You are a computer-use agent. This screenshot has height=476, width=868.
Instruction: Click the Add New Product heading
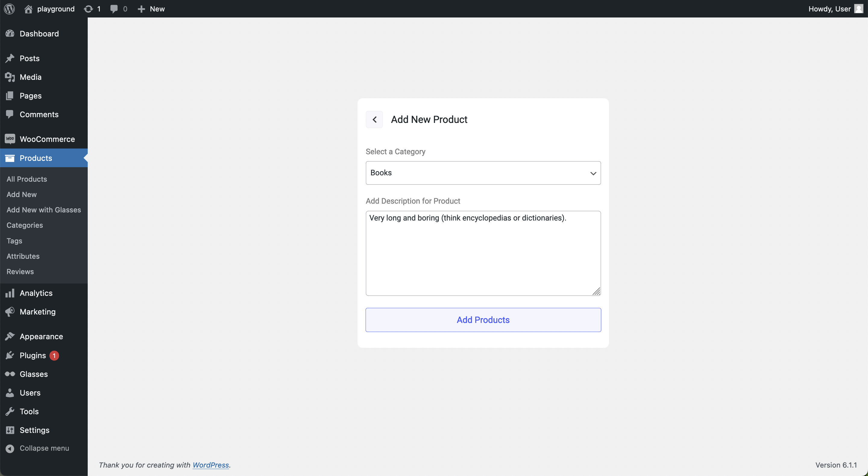429,119
